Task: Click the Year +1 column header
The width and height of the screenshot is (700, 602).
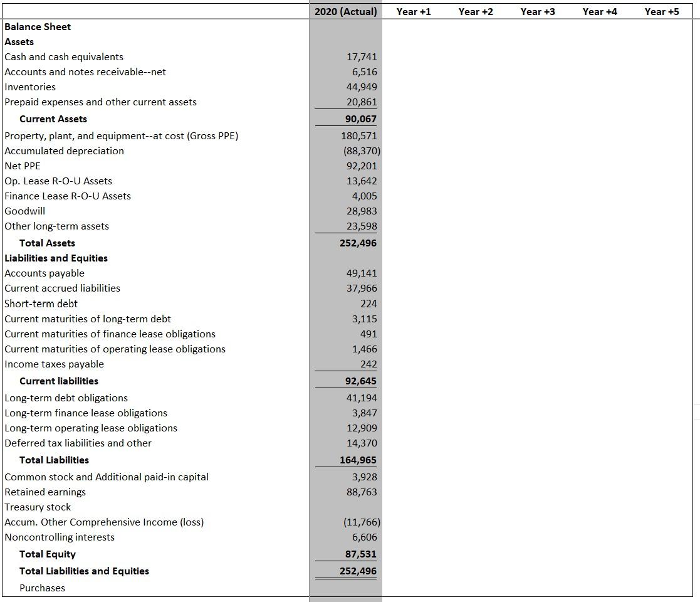Action: pyautogui.click(x=414, y=11)
